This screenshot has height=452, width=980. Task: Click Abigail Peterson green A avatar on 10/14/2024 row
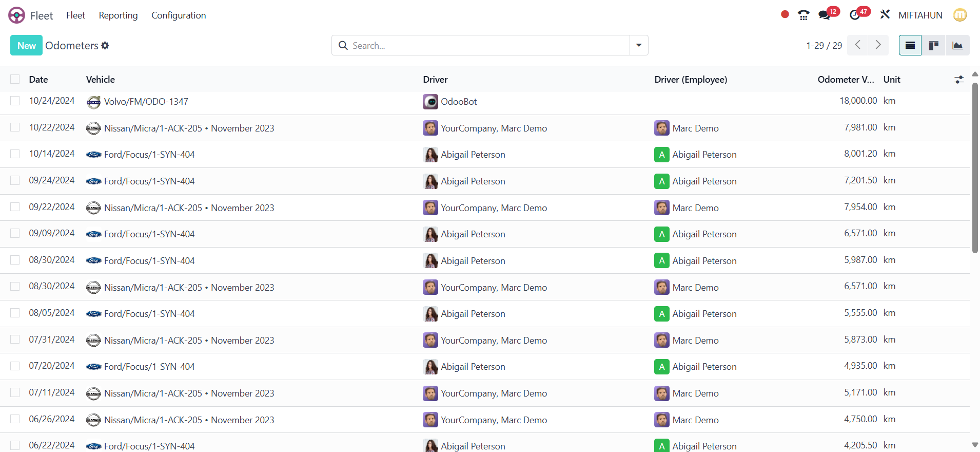point(662,155)
